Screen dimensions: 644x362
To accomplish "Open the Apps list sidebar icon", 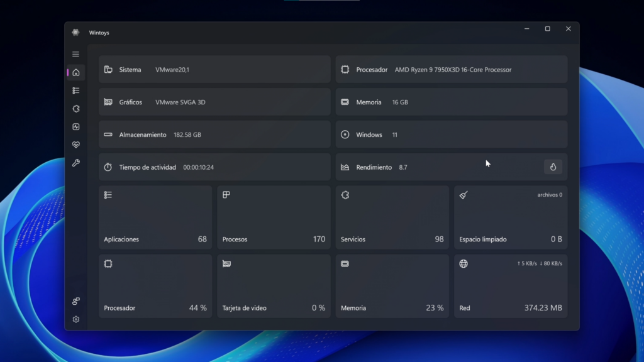I will 75,90.
